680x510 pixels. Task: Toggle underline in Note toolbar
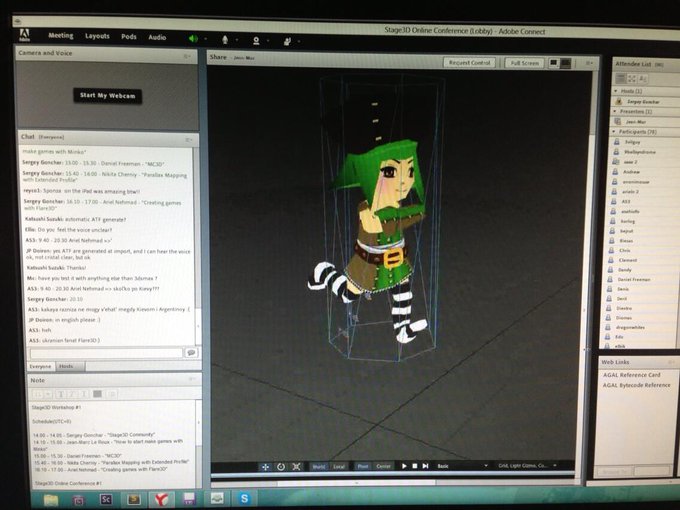[x=84, y=394]
